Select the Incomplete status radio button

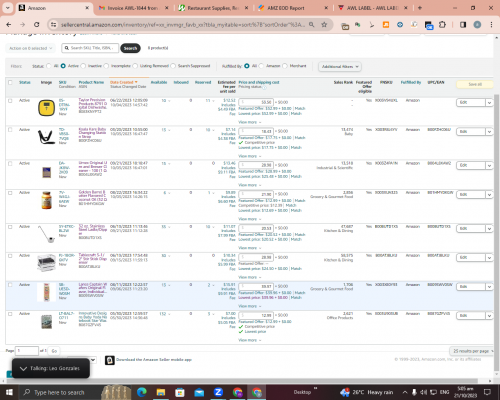pos(106,66)
